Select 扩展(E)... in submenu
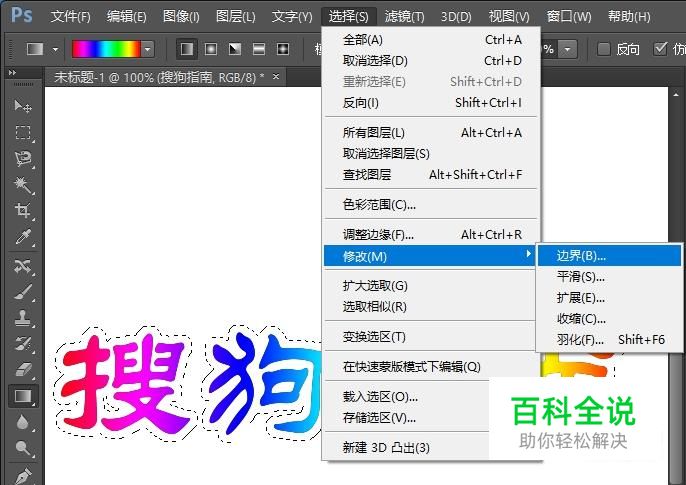Image resolution: width=686 pixels, height=485 pixels. click(609, 298)
